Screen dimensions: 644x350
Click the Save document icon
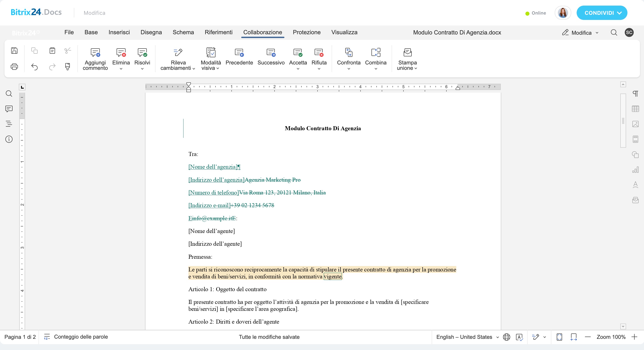pos(14,51)
